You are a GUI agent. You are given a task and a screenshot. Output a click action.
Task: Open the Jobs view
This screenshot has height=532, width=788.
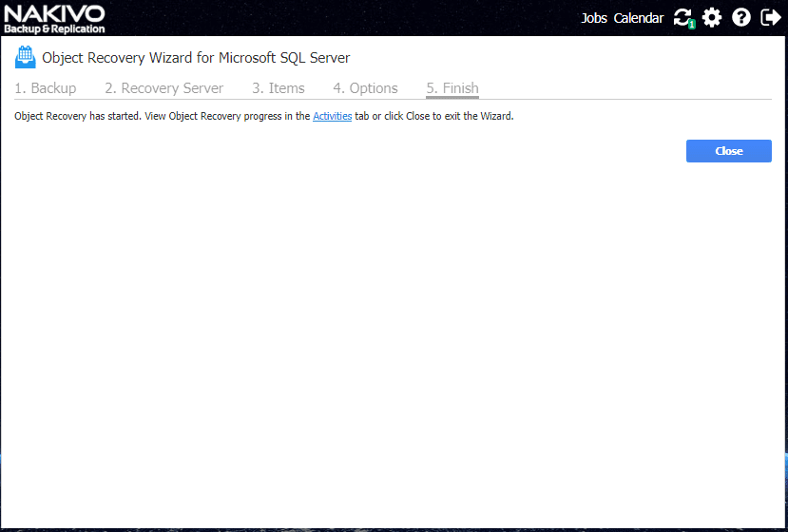pos(594,18)
